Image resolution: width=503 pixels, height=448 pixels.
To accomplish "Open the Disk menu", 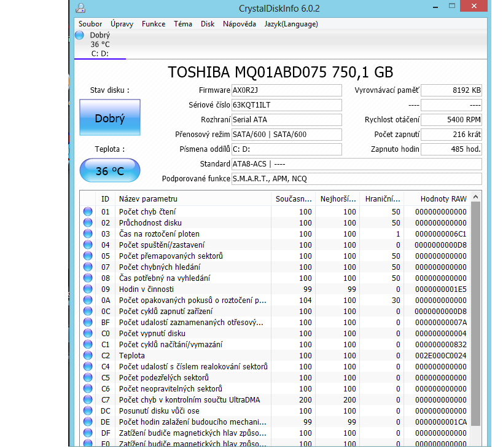I will click(x=208, y=24).
